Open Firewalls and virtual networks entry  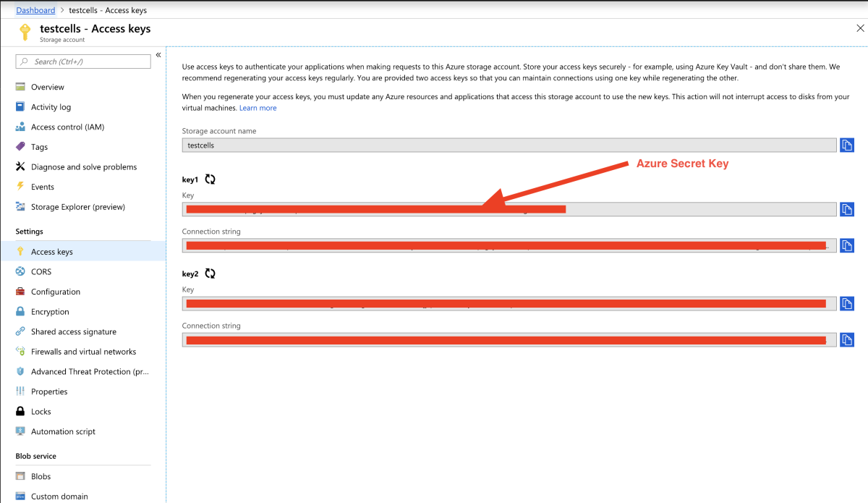tap(83, 352)
